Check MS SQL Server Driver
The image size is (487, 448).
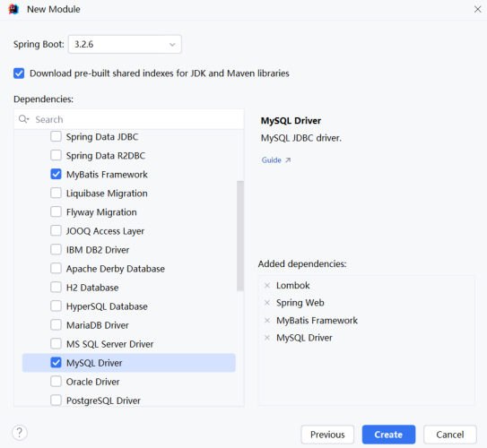[56, 344]
